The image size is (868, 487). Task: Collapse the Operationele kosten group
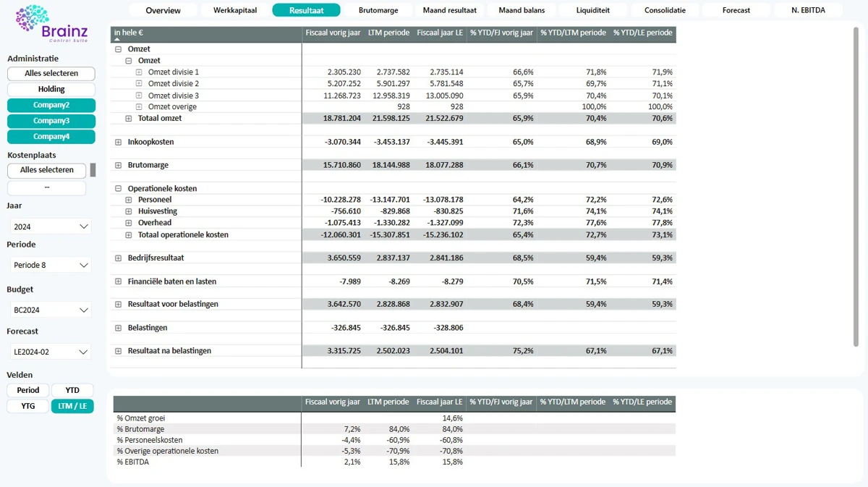point(119,189)
